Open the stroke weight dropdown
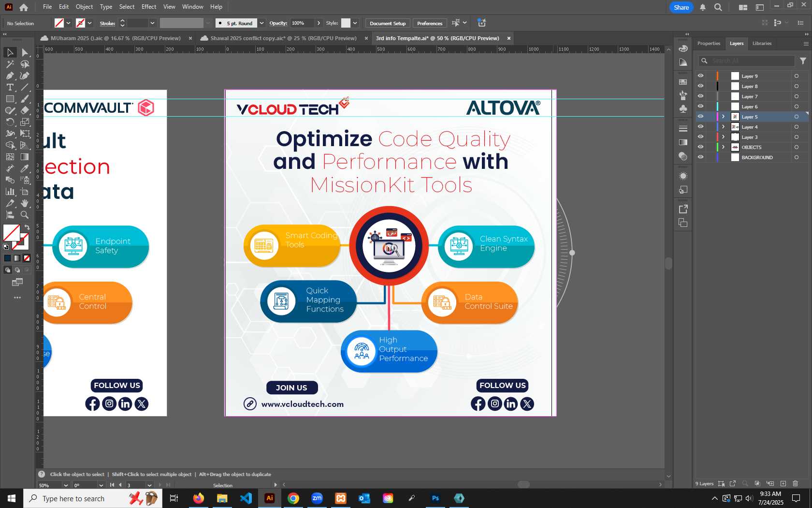 (152, 23)
